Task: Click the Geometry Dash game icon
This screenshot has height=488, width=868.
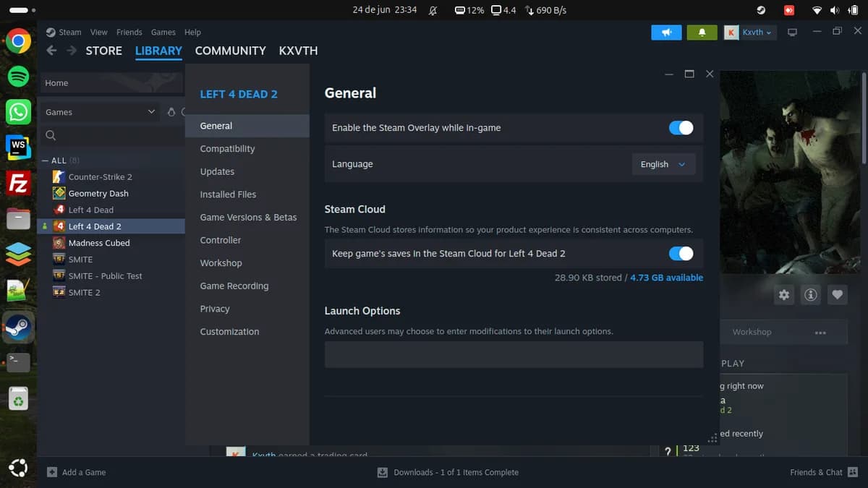Action: tap(59, 194)
